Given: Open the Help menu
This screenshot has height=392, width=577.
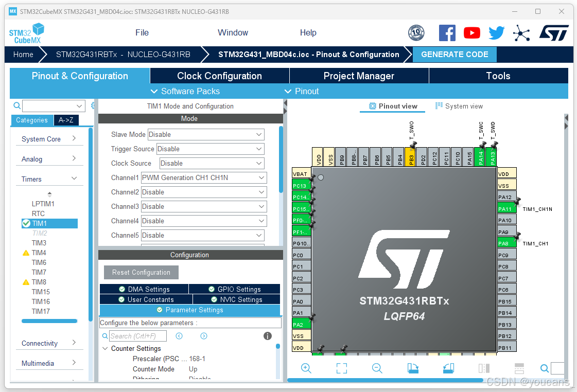Looking at the screenshot, I should (308, 33).
